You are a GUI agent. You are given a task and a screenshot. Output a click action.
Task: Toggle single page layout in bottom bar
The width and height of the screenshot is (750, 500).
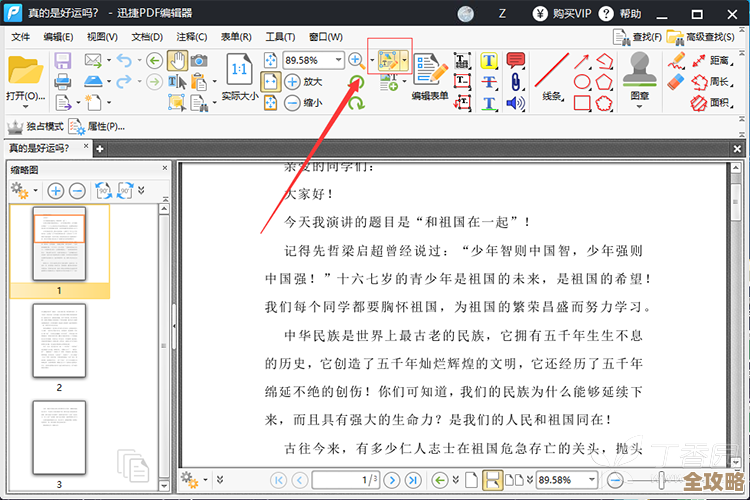click(x=472, y=481)
